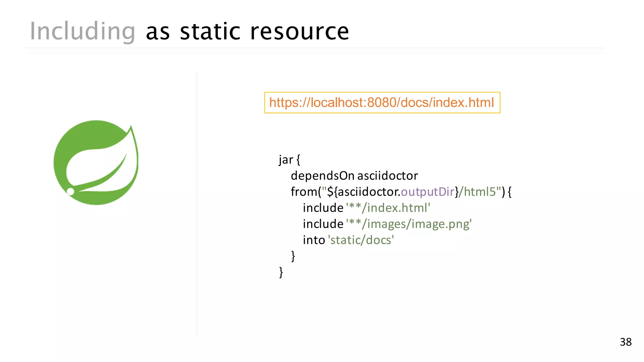Image resolution: width=644 pixels, height=362 pixels.
Task: Click the from("${asciidoctor.outputDir}/html5") line
Action: pyautogui.click(x=401, y=192)
